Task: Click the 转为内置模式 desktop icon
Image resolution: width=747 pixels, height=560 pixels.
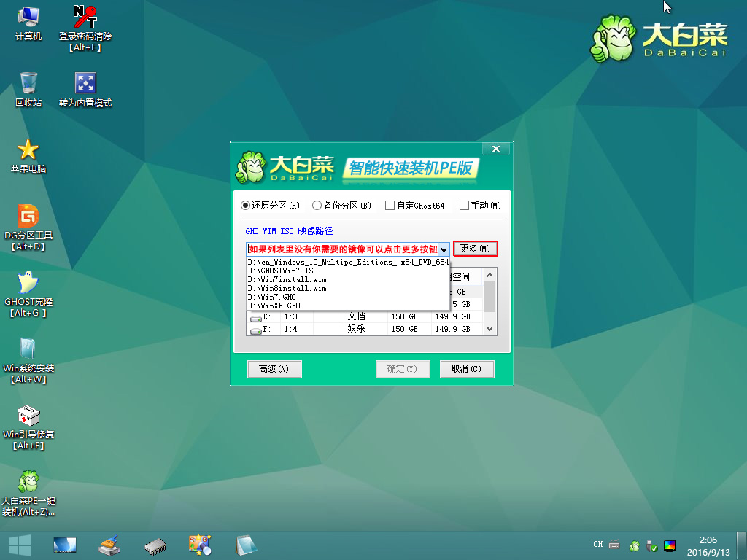Action: click(x=85, y=84)
